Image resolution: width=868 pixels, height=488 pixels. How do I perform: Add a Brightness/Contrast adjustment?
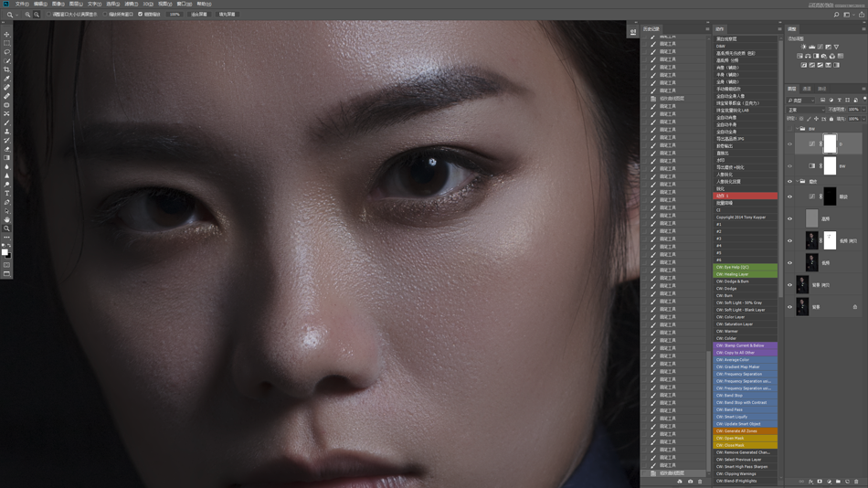click(804, 48)
